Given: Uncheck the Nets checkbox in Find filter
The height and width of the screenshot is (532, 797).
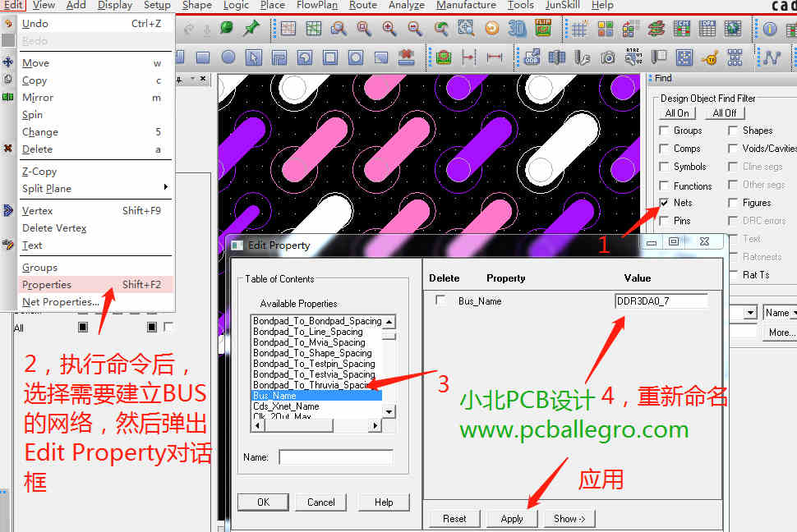Looking at the screenshot, I should point(664,203).
